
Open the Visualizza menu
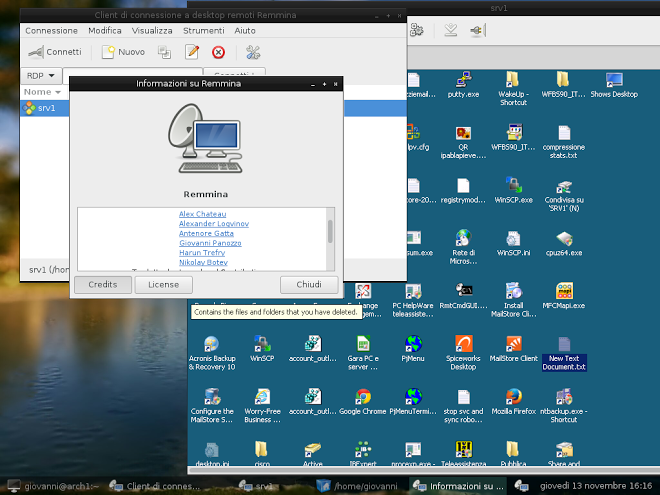point(152,31)
